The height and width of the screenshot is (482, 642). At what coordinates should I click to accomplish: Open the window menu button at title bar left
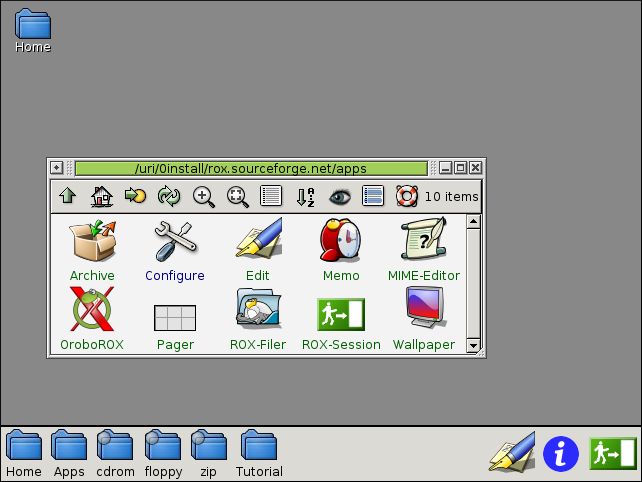point(57,168)
